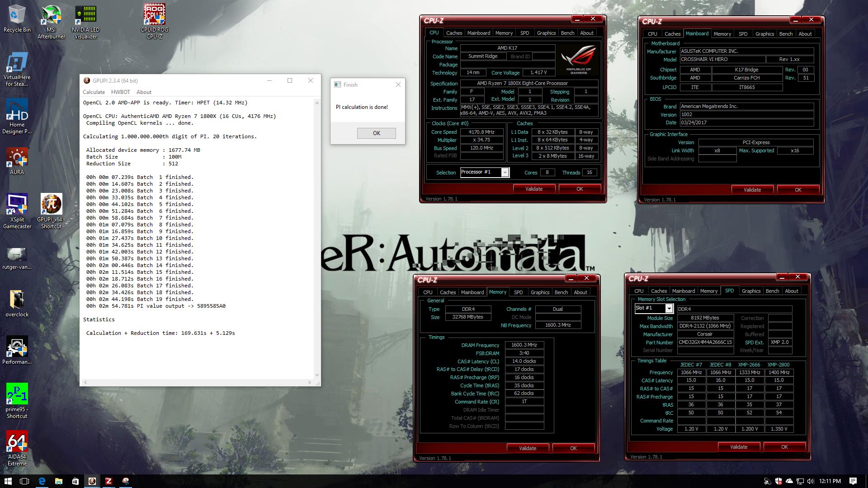868x488 pixels.
Task: Click OK in the CPU tab window
Action: 580,189
